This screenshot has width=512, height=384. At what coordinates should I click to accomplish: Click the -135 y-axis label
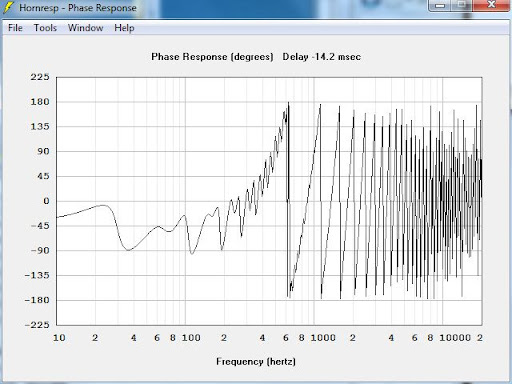point(37,275)
